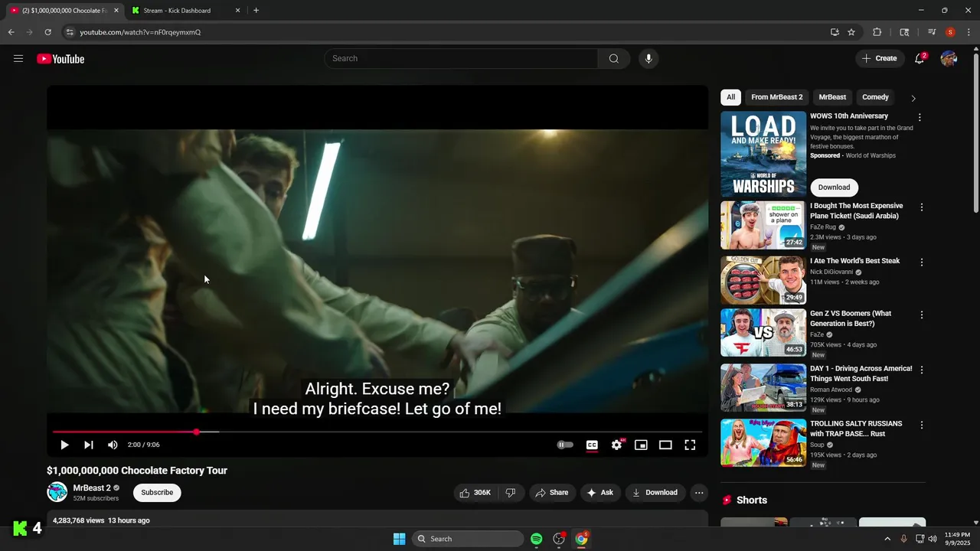
Task: Toggle closed captions
Action: click(x=592, y=445)
